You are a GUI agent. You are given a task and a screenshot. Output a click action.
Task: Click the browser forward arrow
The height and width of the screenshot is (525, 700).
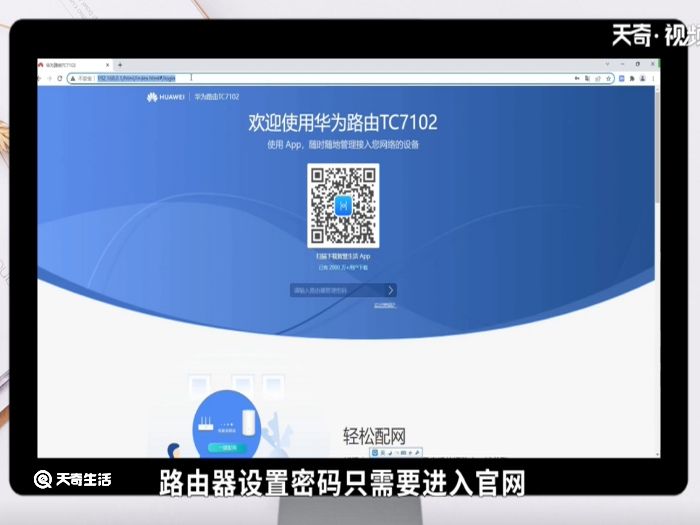pyautogui.click(x=50, y=78)
